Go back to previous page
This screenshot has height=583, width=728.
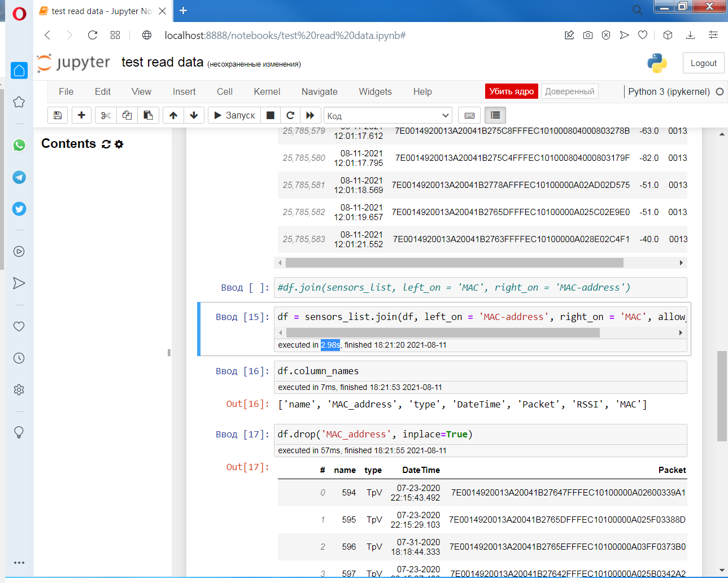(47, 35)
